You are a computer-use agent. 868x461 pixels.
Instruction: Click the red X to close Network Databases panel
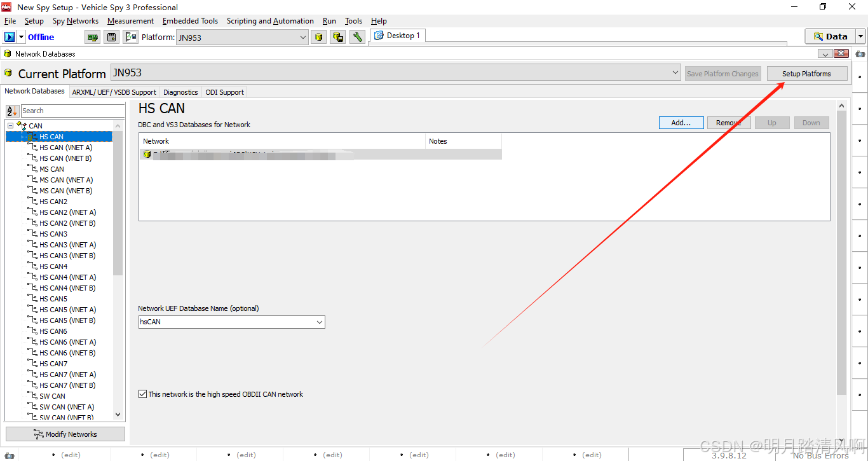(842, 53)
